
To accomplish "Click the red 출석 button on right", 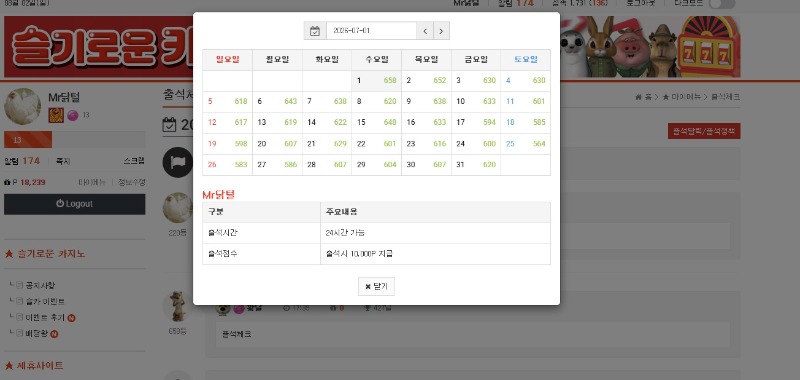I will tap(704, 131).
